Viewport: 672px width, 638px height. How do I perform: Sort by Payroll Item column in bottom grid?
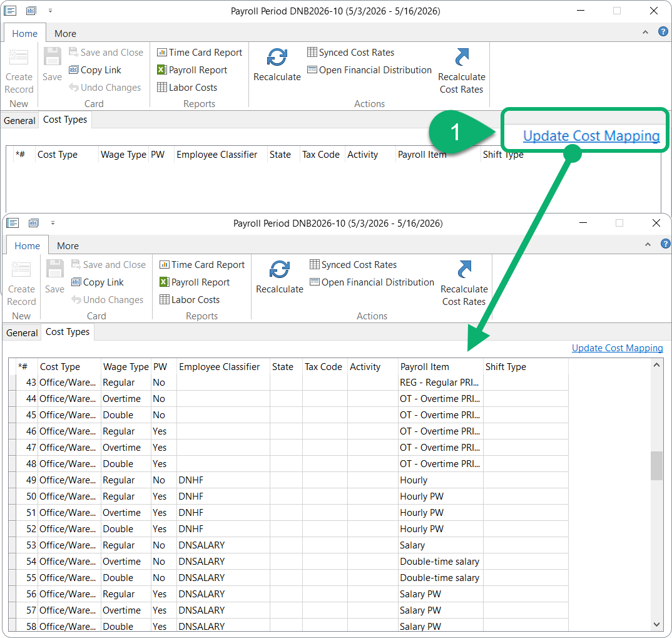click(440, 367)
